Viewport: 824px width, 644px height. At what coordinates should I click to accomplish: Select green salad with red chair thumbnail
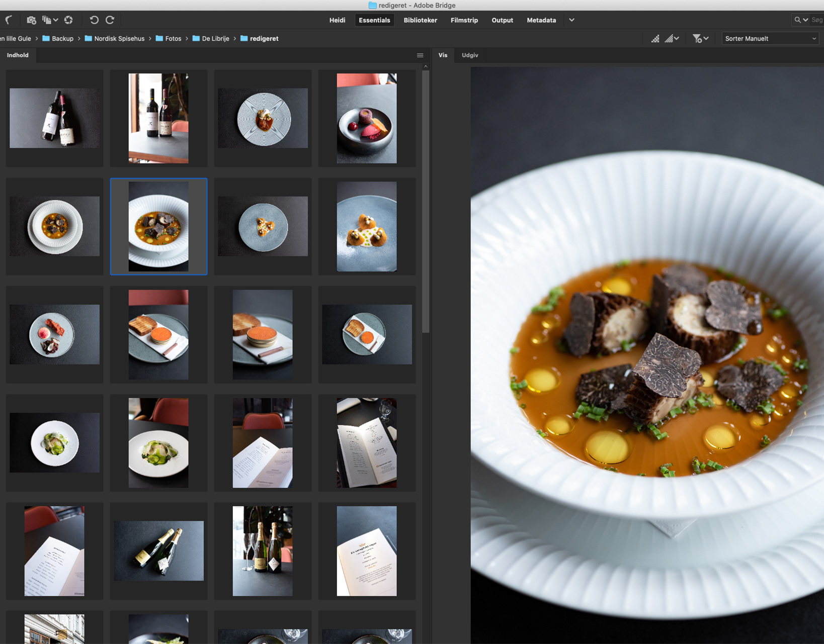tap(158, 442)
